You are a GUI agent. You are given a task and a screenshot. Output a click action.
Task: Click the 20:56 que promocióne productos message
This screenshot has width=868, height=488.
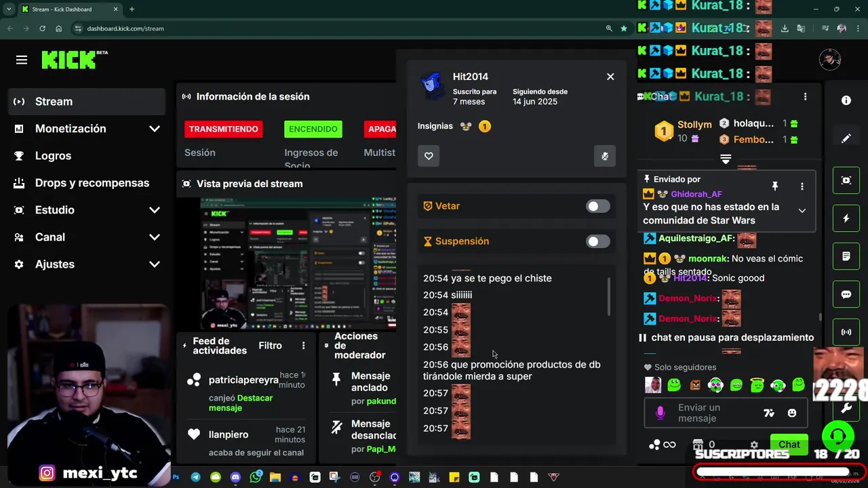[x=512, y=370]
